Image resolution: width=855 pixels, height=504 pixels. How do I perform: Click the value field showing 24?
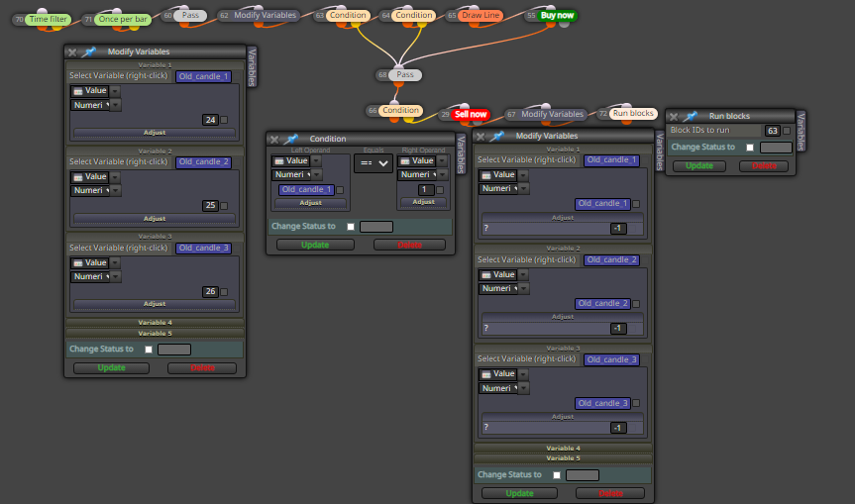click(x=210, y=120)
